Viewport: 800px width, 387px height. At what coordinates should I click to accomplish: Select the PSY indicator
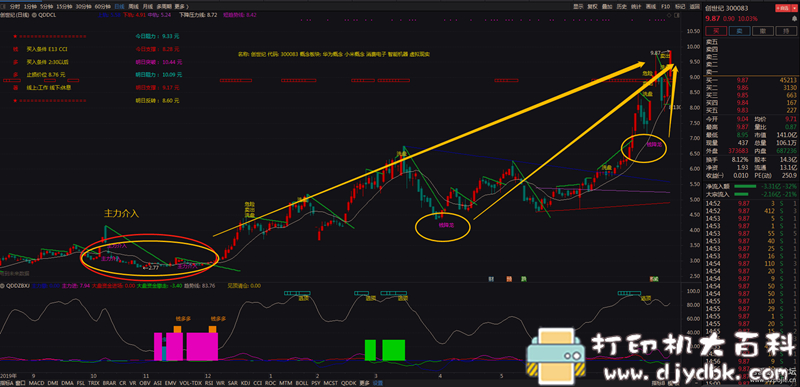coord(317,382)
